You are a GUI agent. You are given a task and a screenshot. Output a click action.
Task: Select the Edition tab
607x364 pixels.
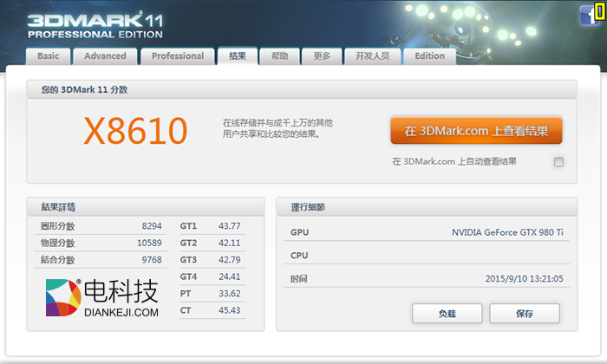click(x=429, y=56)
